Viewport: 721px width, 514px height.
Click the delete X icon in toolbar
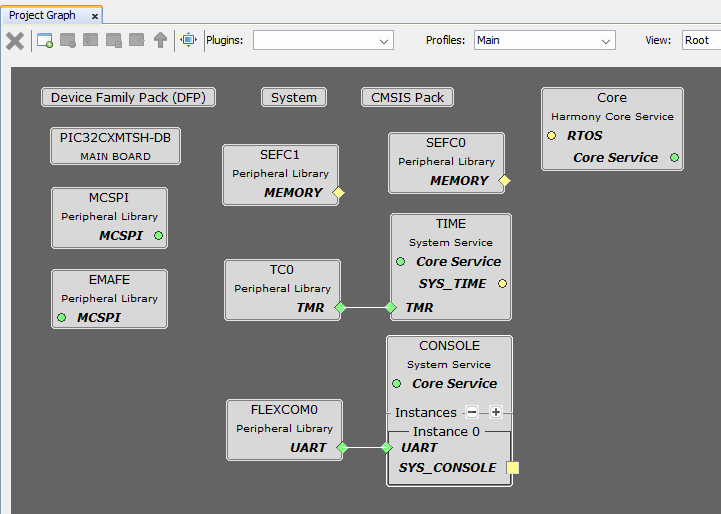tap(15, 40)
